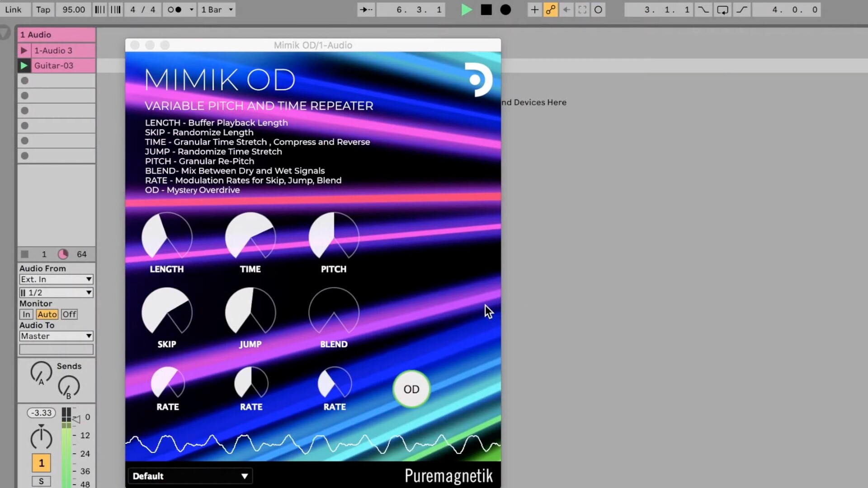Open the Ext. In Audio From dropdown
868x488 pixels.
pyautogui.click(x=57, y=279)
